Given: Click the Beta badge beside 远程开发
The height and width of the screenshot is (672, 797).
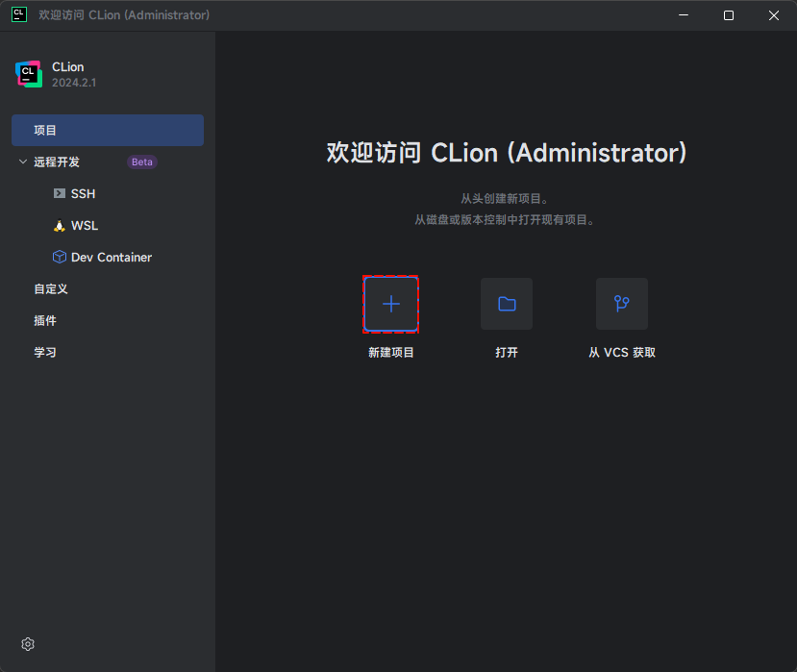Looking at the screenshot, I should click(142, 162).
